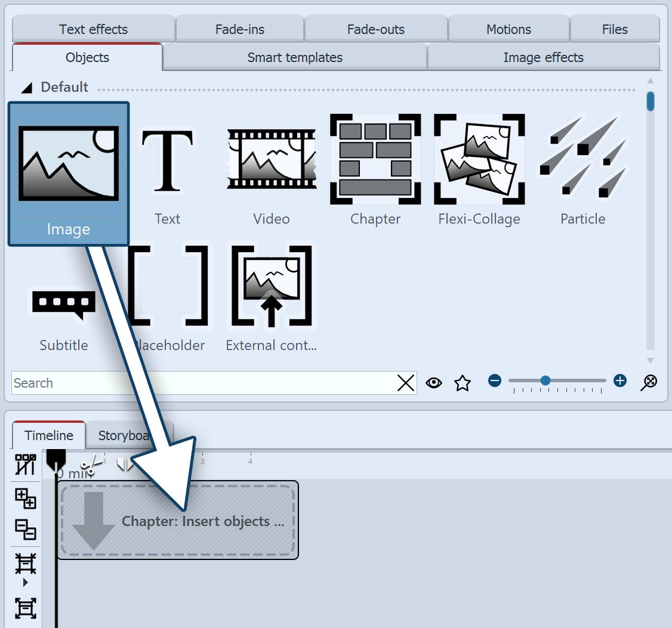Toggle the eye visibility filter

coord(434,383)
